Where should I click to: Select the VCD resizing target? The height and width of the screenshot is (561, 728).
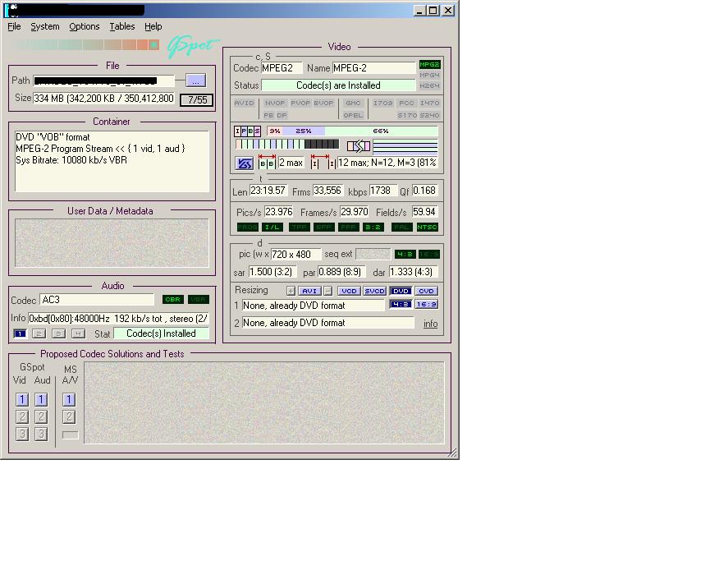349,291
